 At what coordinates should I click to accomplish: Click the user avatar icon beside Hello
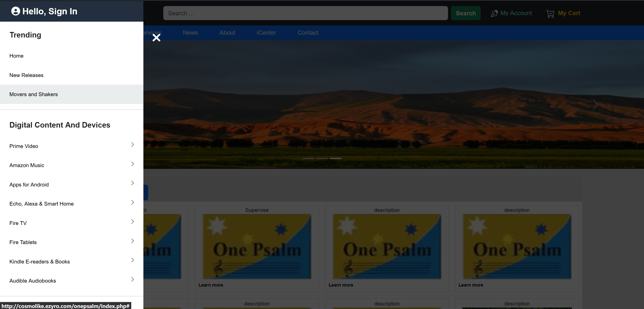click(x=16, y=11)
